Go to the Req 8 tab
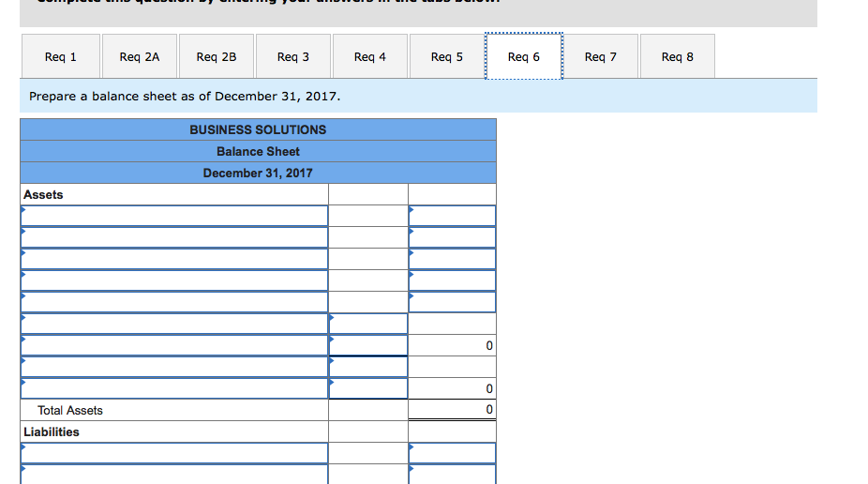 tap(678, 56)
